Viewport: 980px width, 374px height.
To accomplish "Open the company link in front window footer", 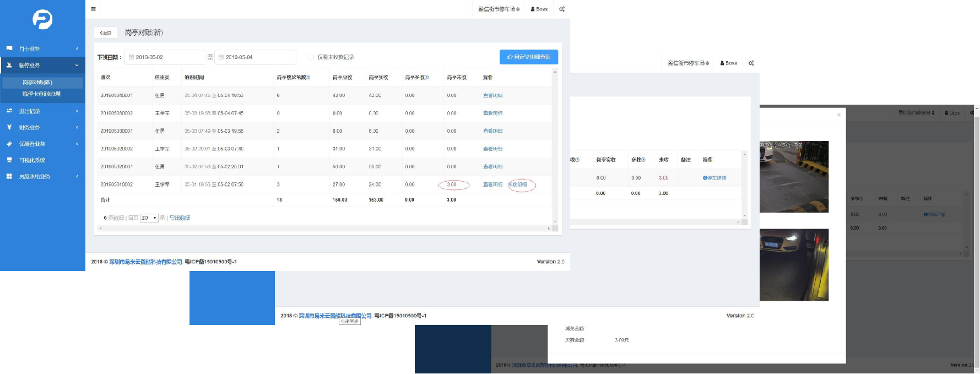I will pyautogui.click(x=145, y=262).
